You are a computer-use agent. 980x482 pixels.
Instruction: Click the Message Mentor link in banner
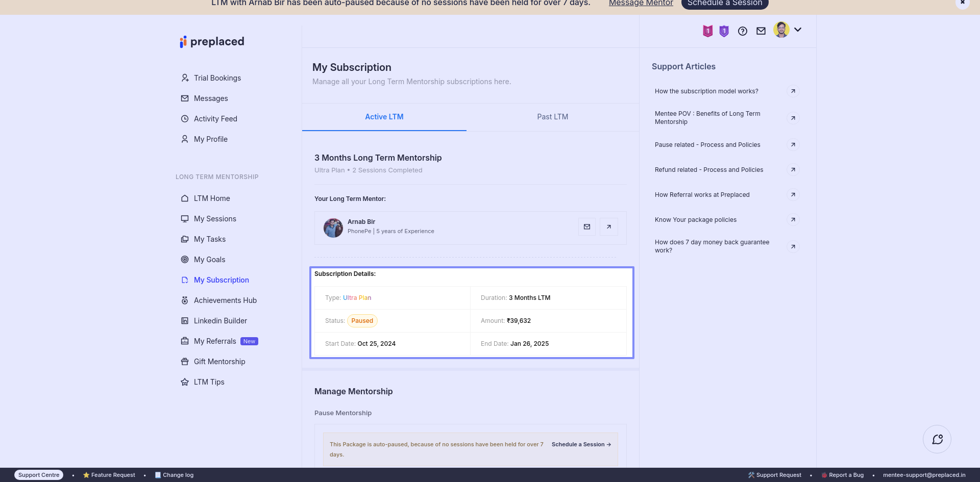point(641,4)
